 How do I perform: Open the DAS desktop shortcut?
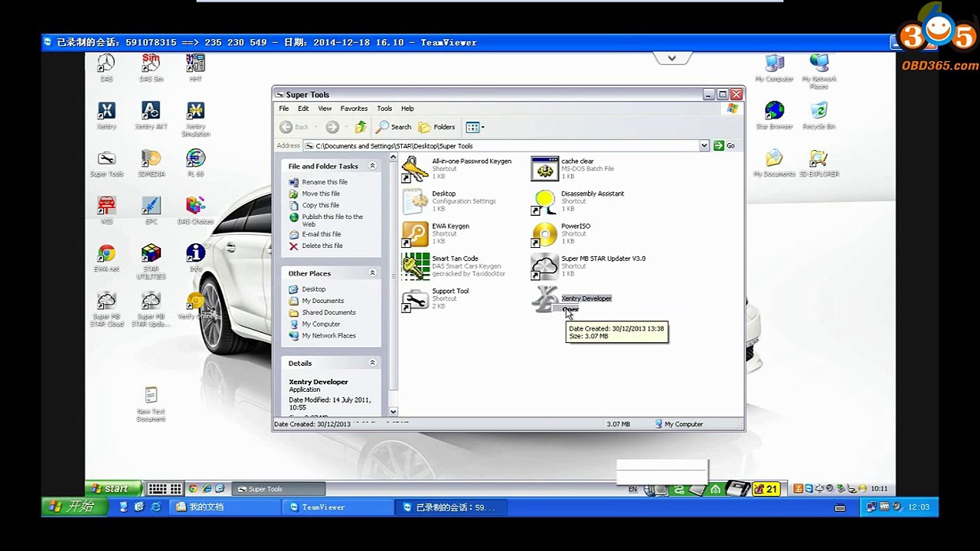(106, 67)
